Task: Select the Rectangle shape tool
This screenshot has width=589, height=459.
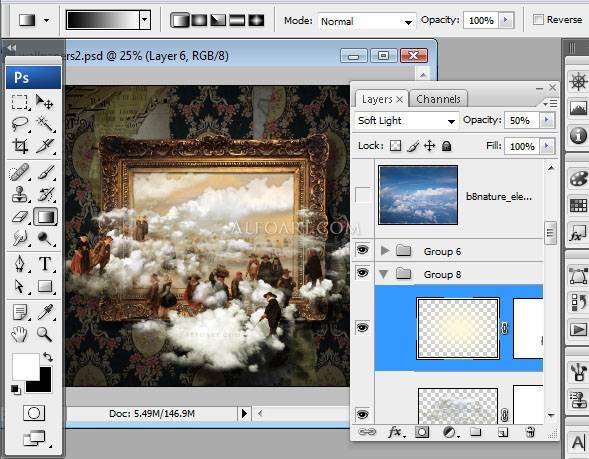Action: click(x=45, y=287)
